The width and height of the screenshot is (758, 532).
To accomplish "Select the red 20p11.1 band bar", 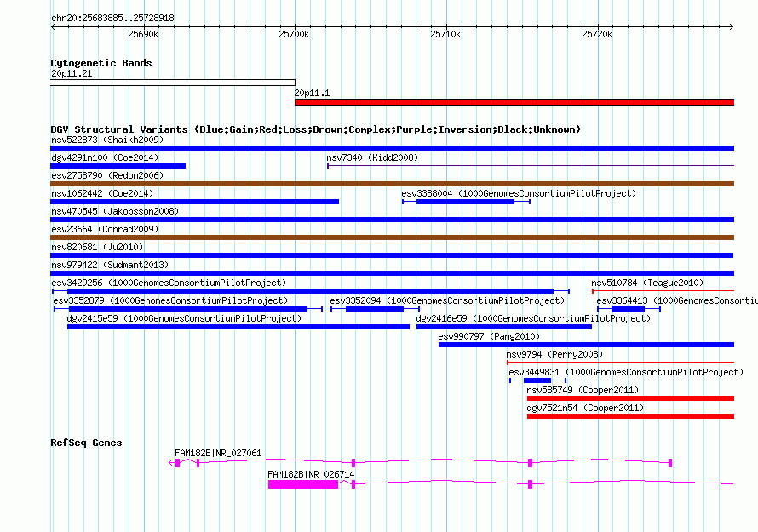I will coord(514,102).
